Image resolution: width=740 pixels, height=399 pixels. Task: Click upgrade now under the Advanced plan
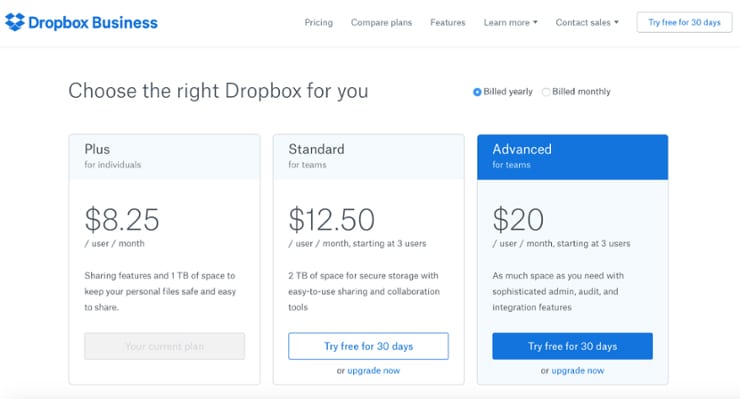point(578,371)
